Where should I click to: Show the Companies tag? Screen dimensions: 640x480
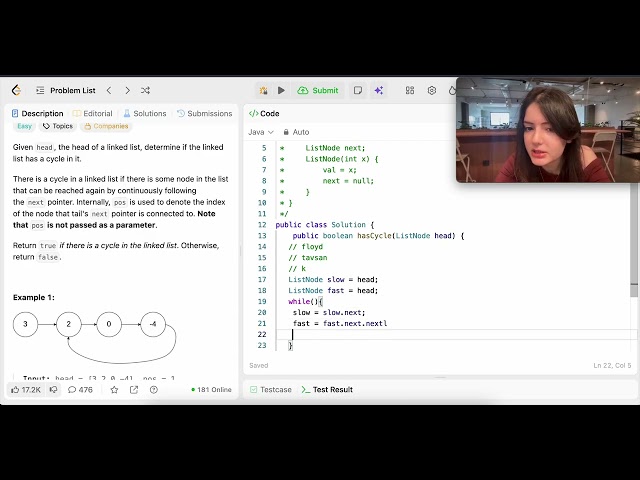point(106,126)
